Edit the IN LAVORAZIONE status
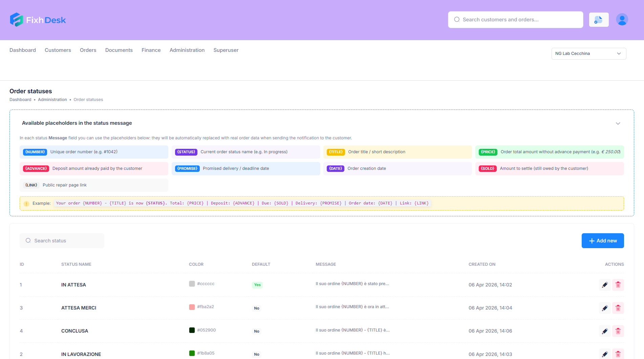This screenshot has width=644, height=359. point(605,354)
